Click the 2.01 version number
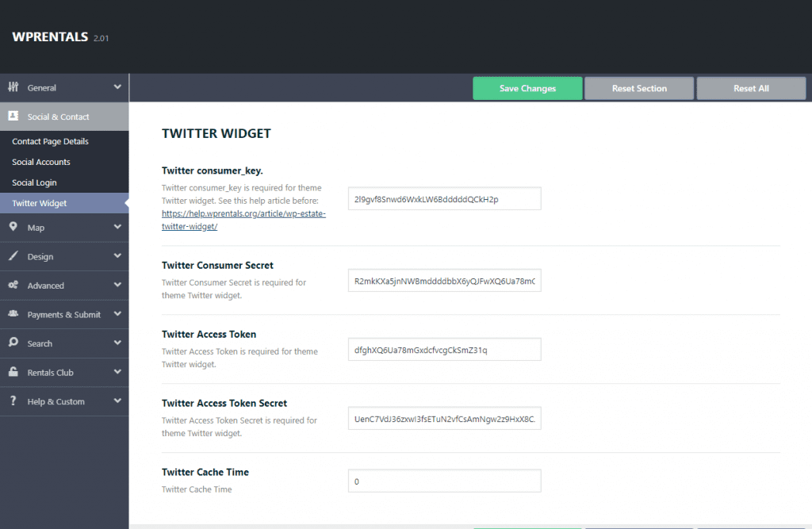 (101, 38)
